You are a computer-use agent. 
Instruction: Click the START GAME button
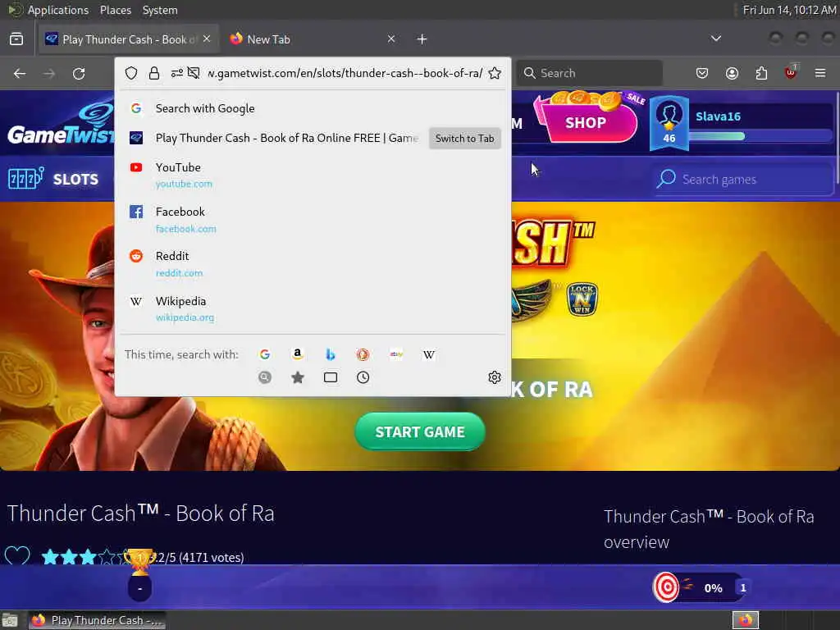tap(420, 431)
